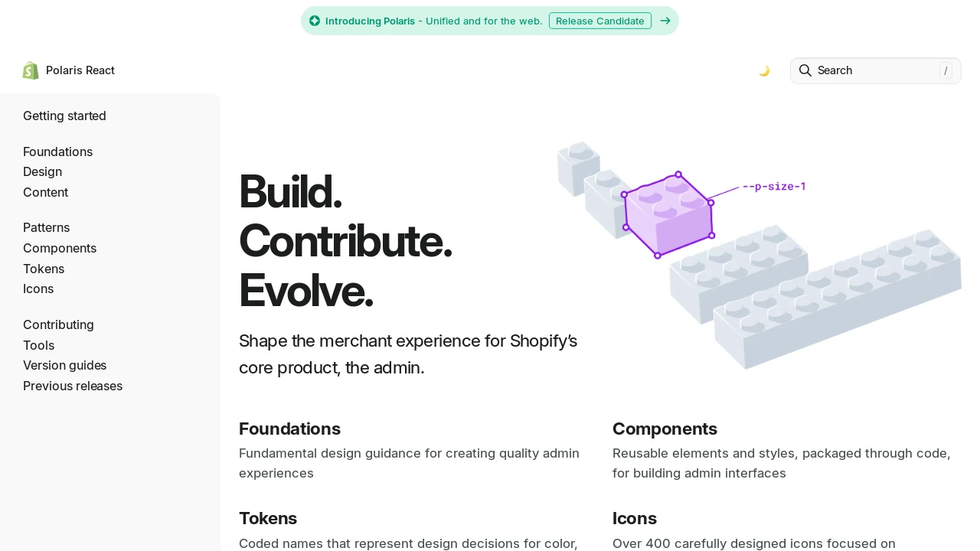Open the sidebar Icons page
The height and width of the screenshot is (551, 980).
tap(38, 289)
